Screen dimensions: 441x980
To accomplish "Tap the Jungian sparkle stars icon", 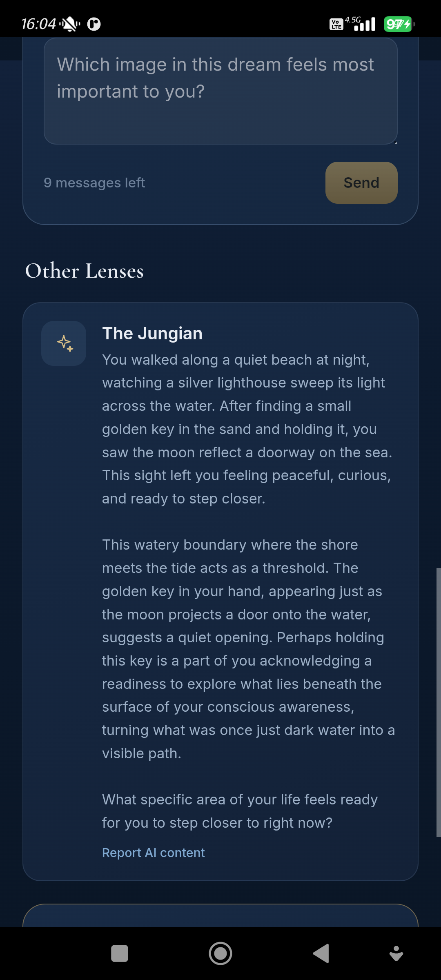I will (x=64, y=343).
